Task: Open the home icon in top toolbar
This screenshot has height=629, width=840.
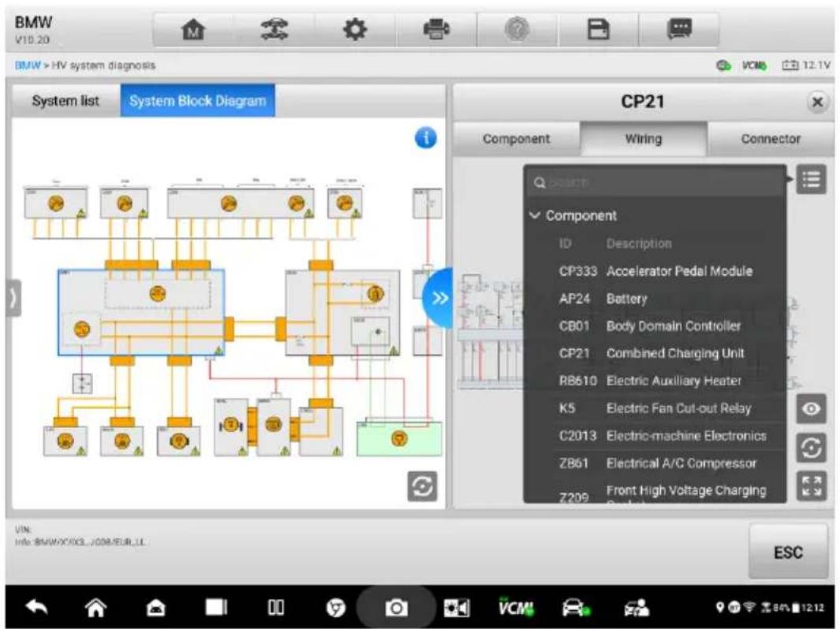Action: pyautogui.click(x=193, y=29)
